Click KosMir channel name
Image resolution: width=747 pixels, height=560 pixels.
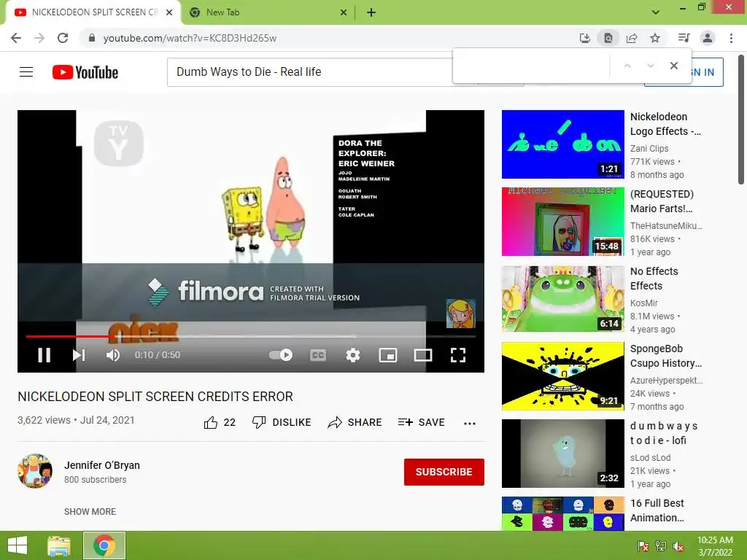click(643, 303)
